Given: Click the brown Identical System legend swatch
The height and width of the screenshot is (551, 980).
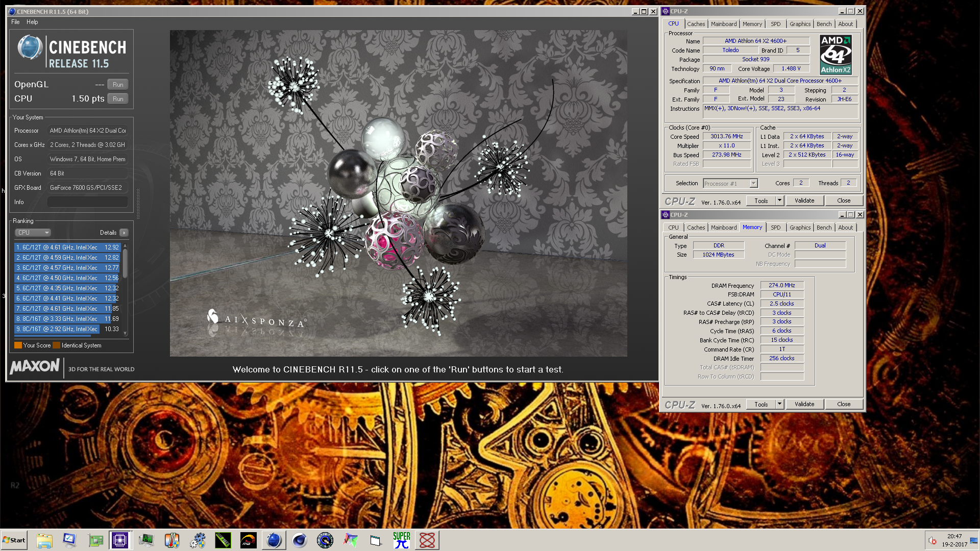Looking at the screenshot, I should pyautogui.click(x=57, y=345).
